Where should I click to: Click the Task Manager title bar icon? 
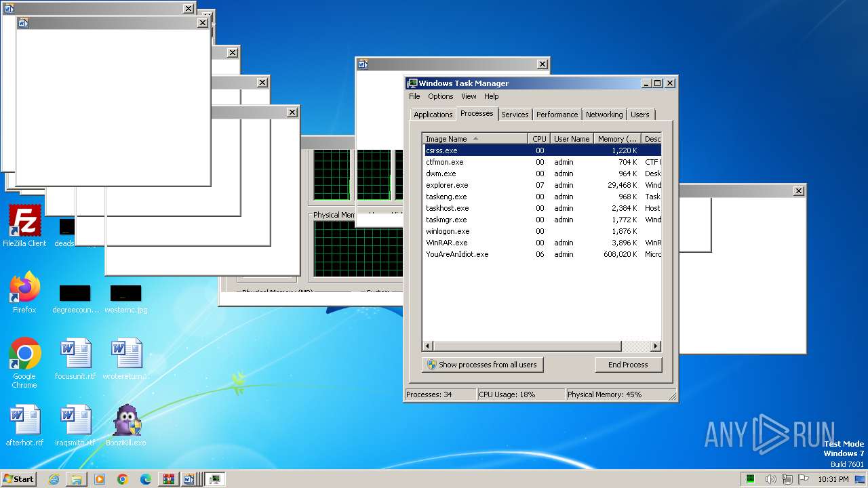(x=412, y=83)
